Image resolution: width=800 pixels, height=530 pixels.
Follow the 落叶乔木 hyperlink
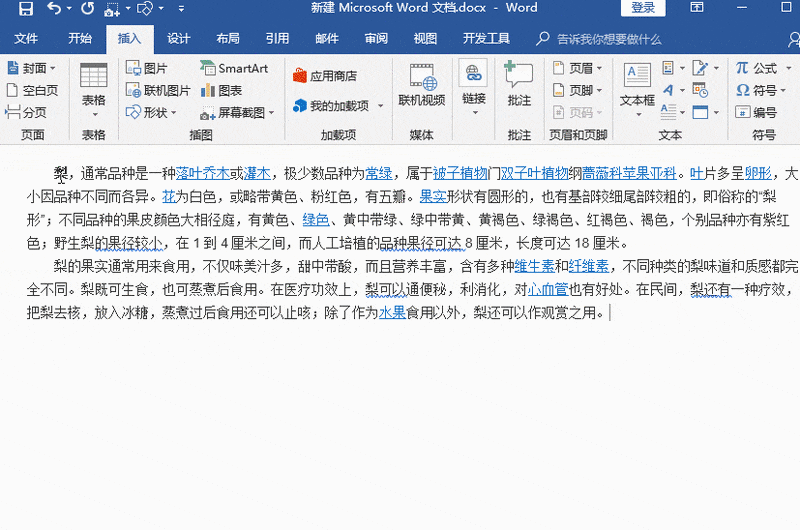(203, 173)
